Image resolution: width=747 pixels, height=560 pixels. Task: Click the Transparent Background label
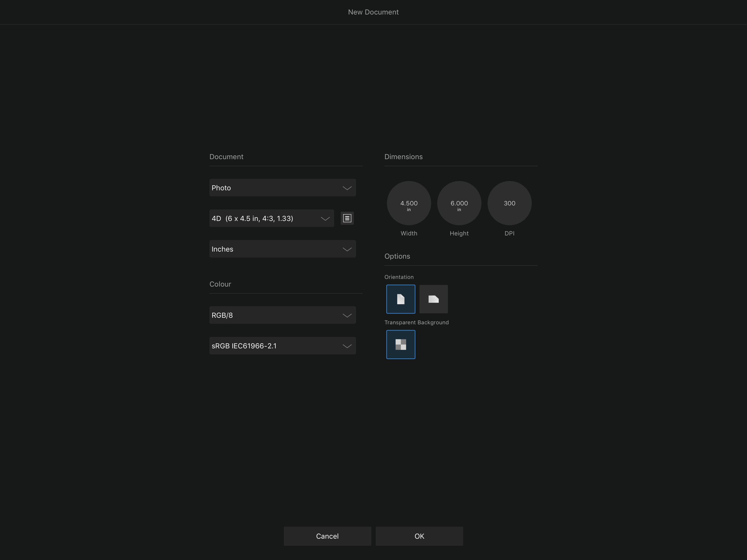coord(416,323)
